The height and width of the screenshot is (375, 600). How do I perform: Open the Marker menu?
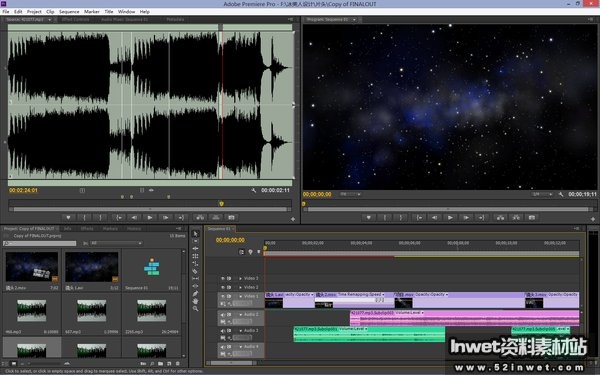coord(92,12)
